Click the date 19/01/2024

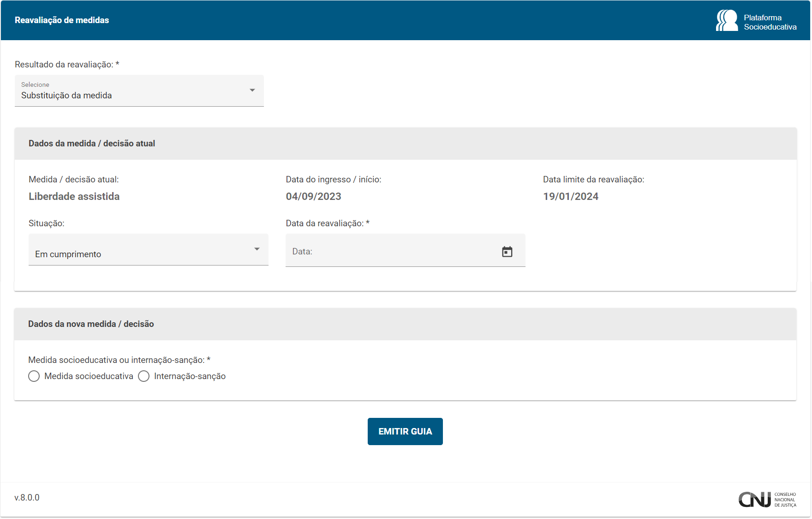(571, 196)
